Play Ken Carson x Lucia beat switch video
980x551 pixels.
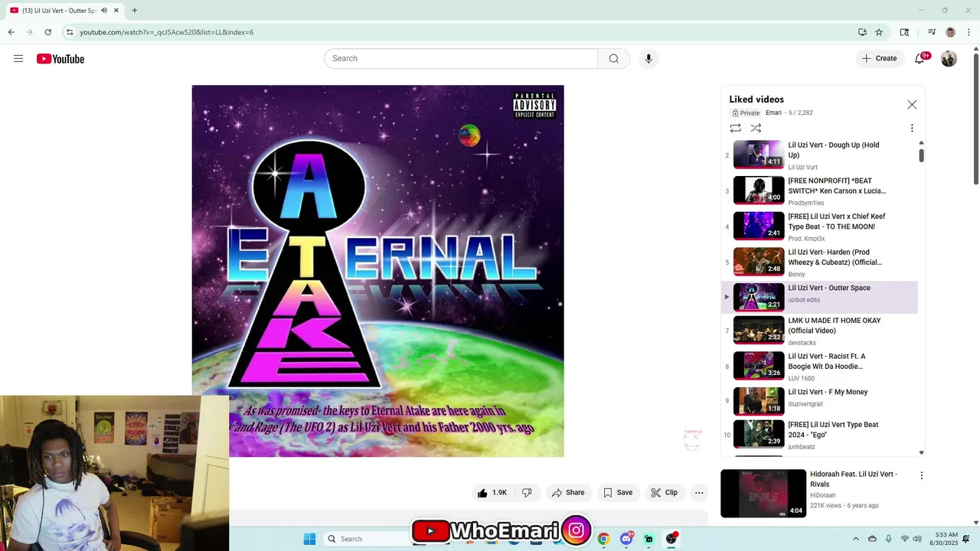pyautogui.click(x=819, y=191)
